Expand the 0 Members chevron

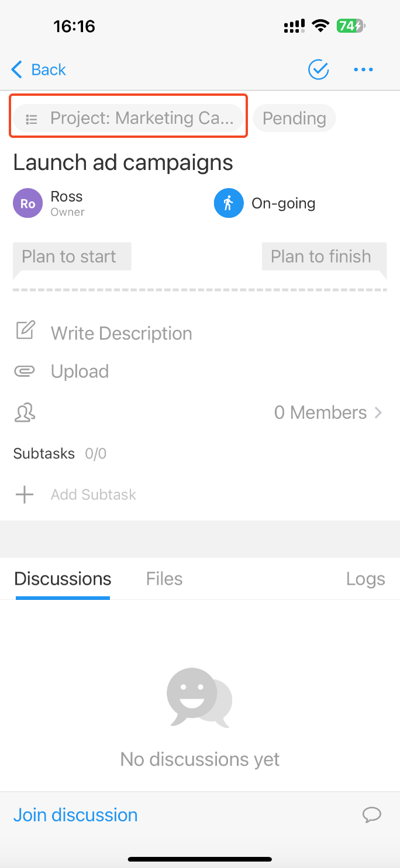378,412
